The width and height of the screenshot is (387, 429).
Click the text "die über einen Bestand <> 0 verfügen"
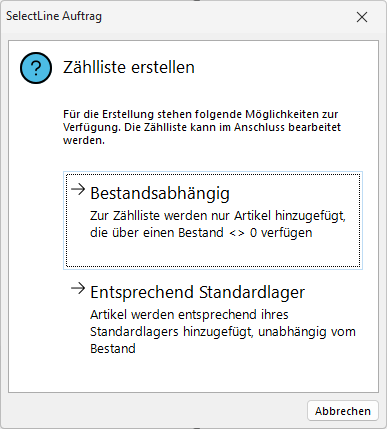coord(201,233)
